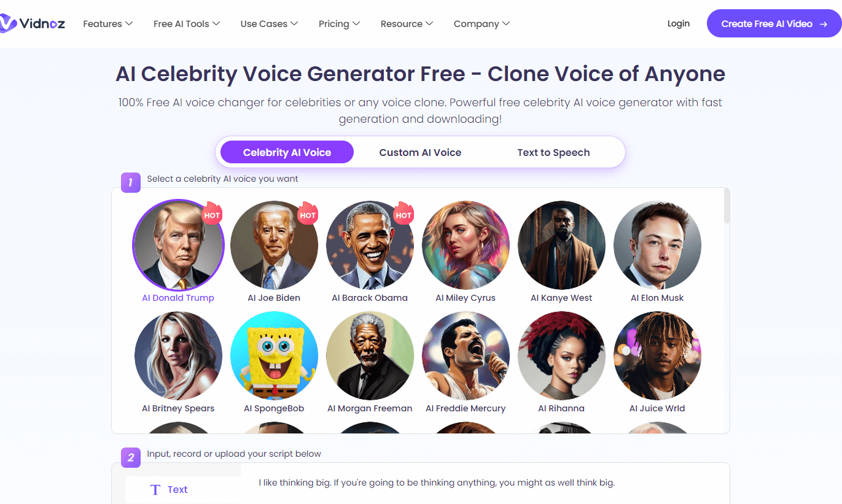
Task: Pick the AI SpongeBob voice avatar
Action: [274, 355]
